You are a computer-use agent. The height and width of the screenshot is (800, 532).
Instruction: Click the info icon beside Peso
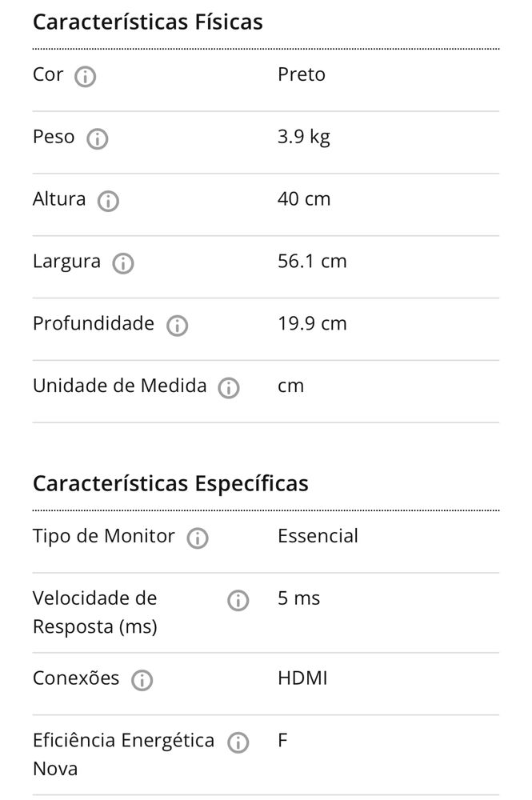click(x=97, y=138)
